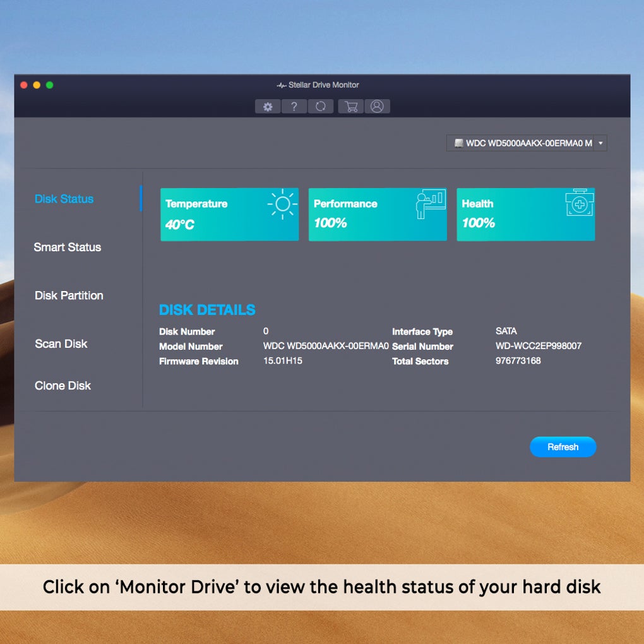
Task: Click the Stellar Drive Monitor window title
Action: click(324, 85)
